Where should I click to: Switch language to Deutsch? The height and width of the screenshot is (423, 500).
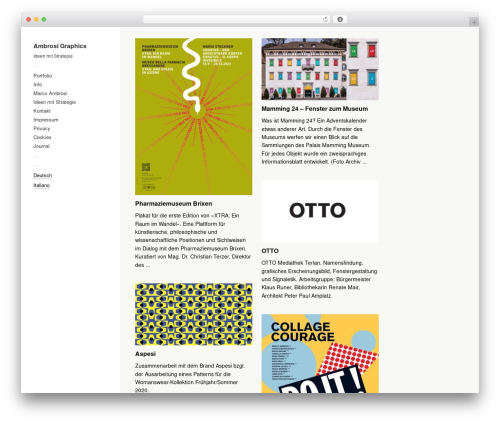point(43,175)
